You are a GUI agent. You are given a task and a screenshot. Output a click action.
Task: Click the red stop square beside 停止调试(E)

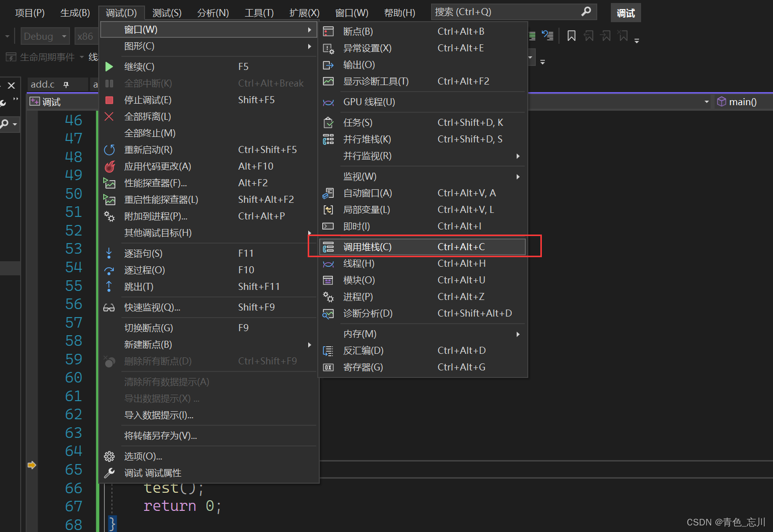coord(109,100)
